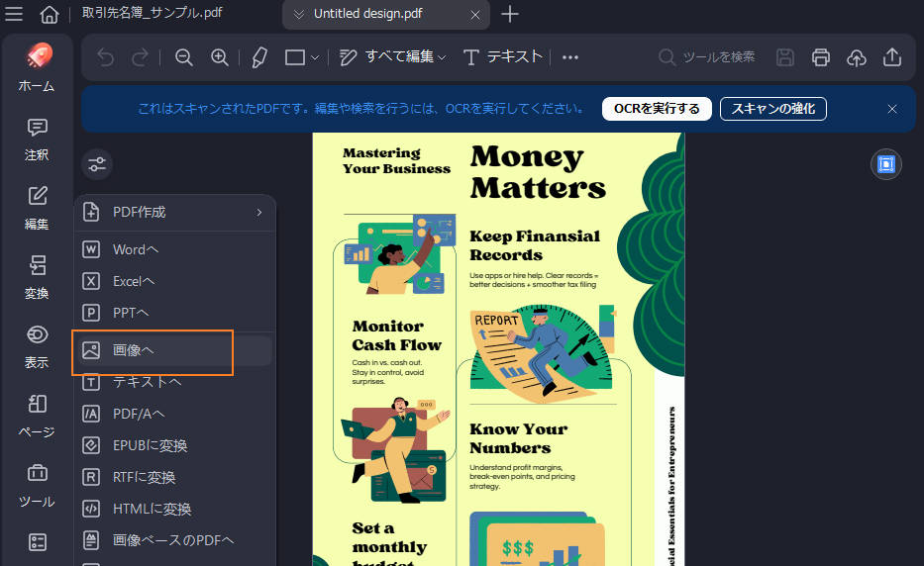Open the 編集 edit panel

pos(37,209)
